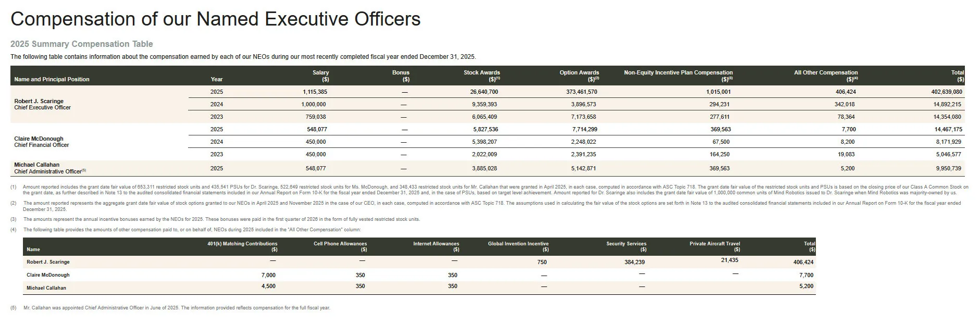Click the 402,639,080 total for Scaringe

click(x=946, y=92)
